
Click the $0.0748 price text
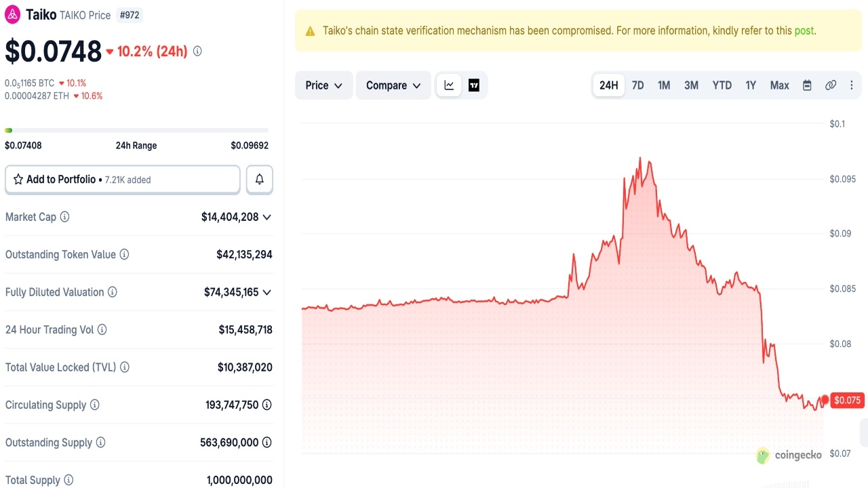tap(53, 51)
